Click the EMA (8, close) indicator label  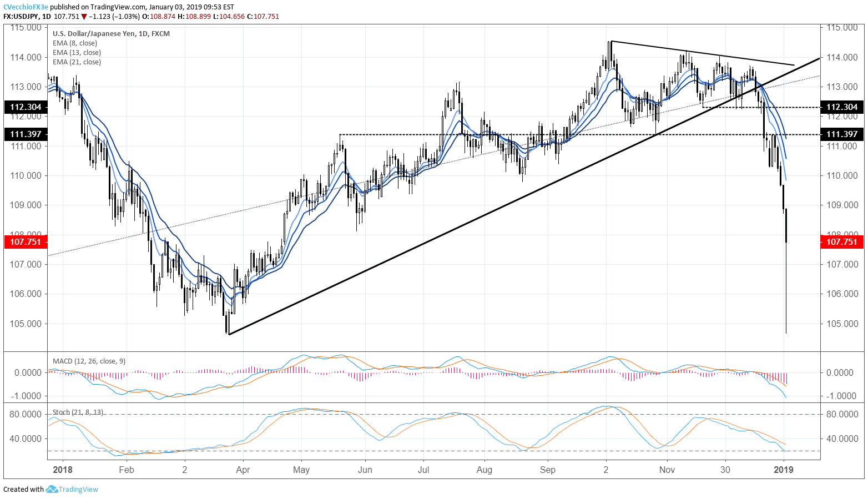click(75, 43)
